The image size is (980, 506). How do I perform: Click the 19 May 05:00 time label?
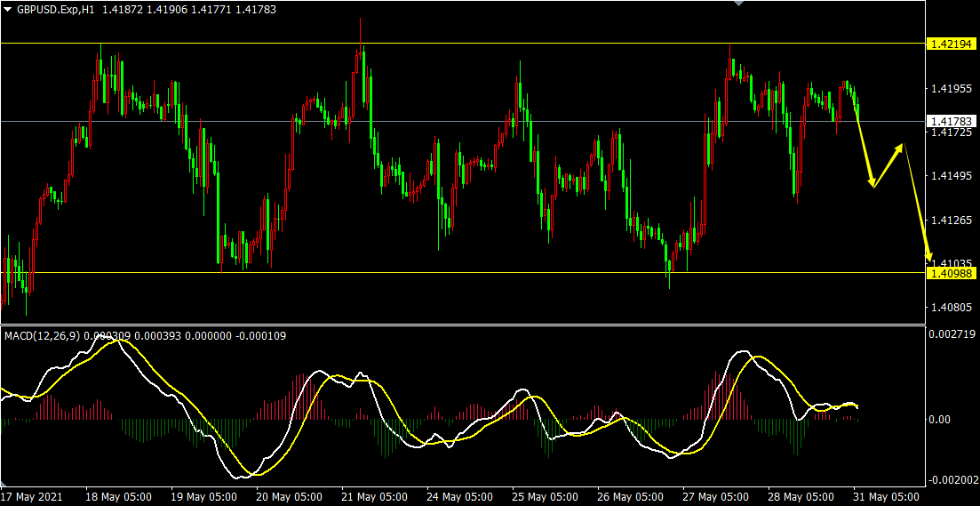(x=203, y=496)
